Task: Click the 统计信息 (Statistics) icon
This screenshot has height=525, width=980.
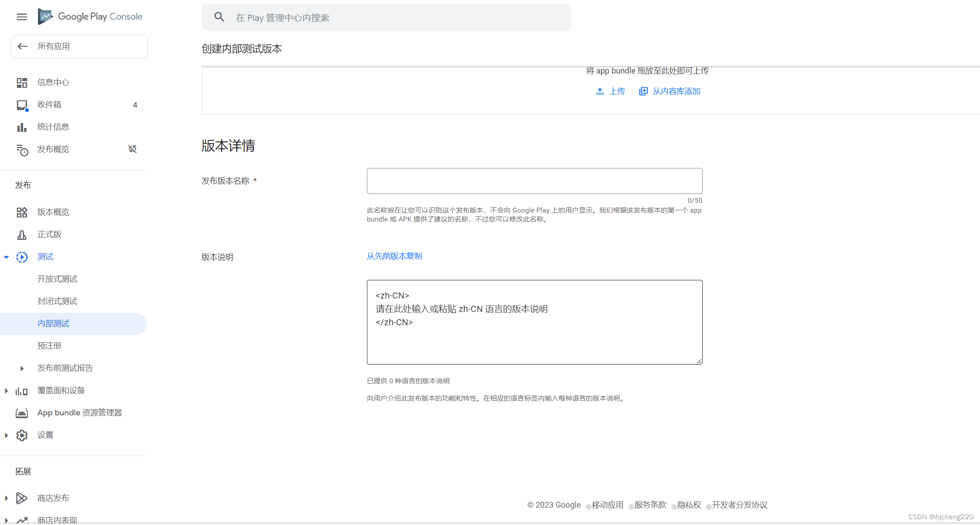Action: (x=21, y=127)
